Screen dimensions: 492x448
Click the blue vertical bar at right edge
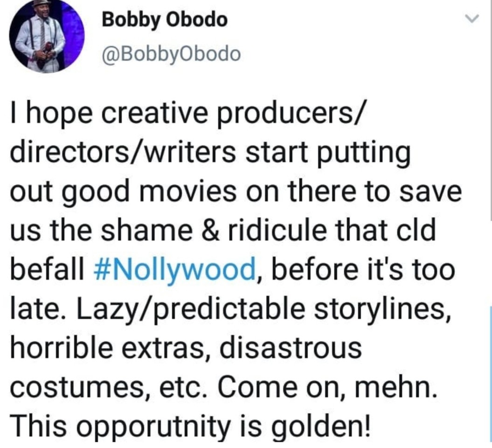pos(490,373)
